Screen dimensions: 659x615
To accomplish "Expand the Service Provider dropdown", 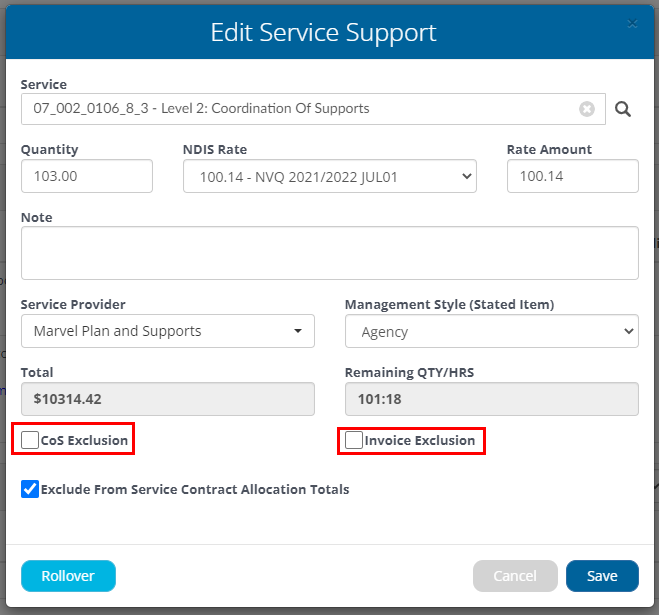I will pos(168,331).
